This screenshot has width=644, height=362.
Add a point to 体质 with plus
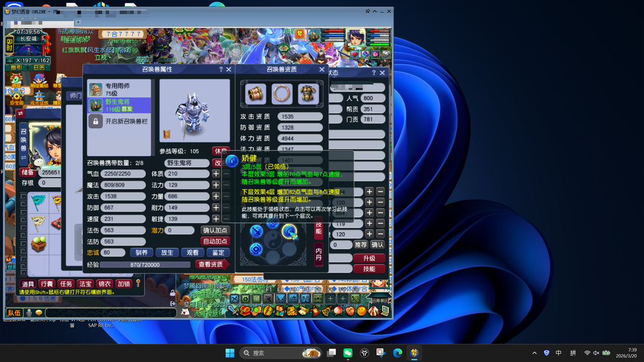(215, 174)
